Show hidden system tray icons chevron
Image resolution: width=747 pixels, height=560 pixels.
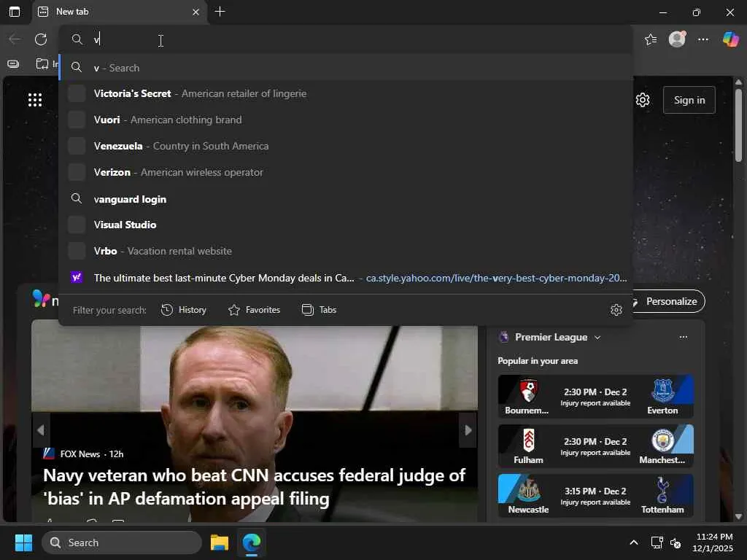pyautogui.click(x=634, y=542)
